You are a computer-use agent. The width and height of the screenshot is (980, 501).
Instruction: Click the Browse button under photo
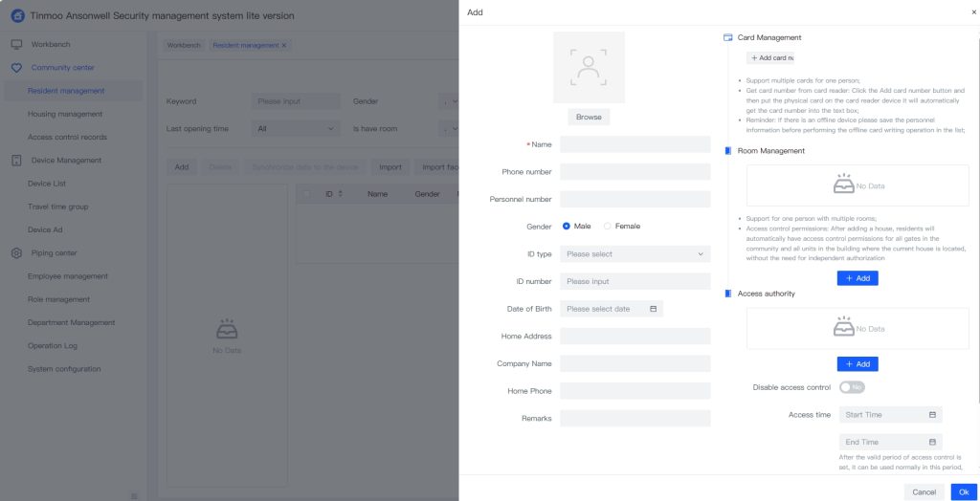pos(589,117)
